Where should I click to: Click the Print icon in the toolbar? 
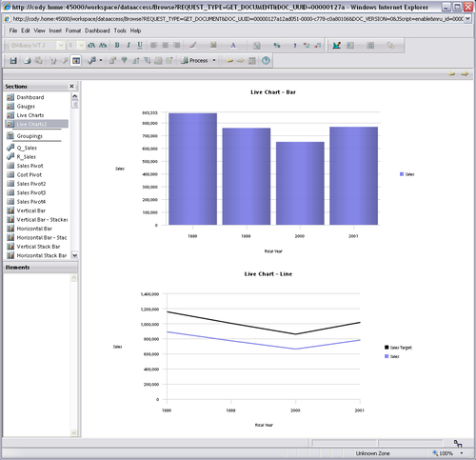pyautogui.click(x=28, y=60)
